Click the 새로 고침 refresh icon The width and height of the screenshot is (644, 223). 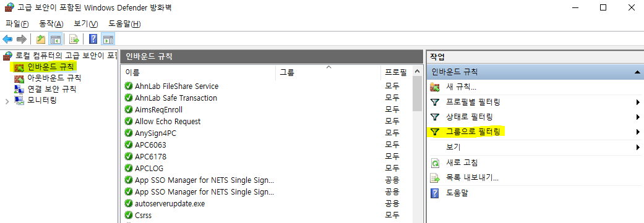point(435,163)
